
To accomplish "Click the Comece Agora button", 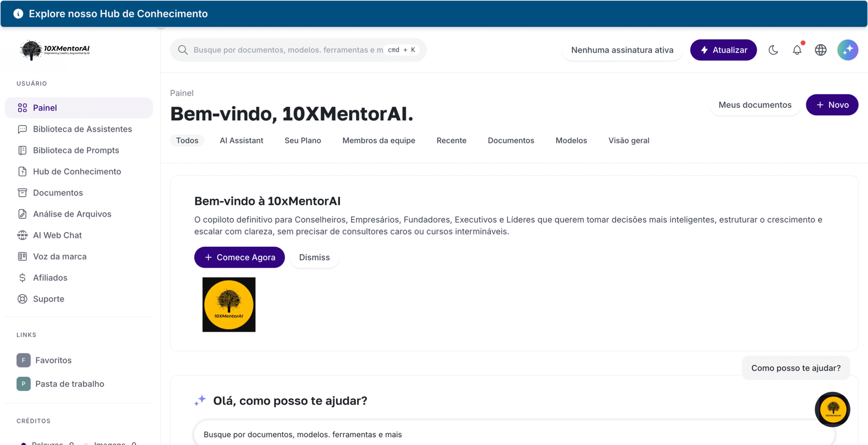I will 239,257.
